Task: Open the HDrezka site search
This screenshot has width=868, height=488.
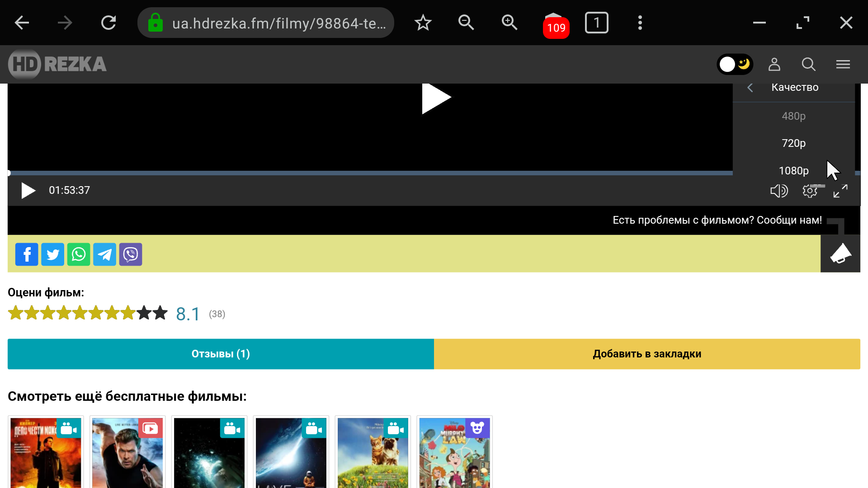Action: pyautogui.click(x=808, y=64)
